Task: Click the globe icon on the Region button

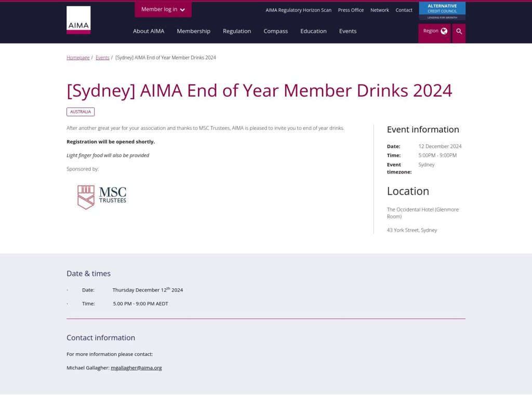Action: coord(443,31)
